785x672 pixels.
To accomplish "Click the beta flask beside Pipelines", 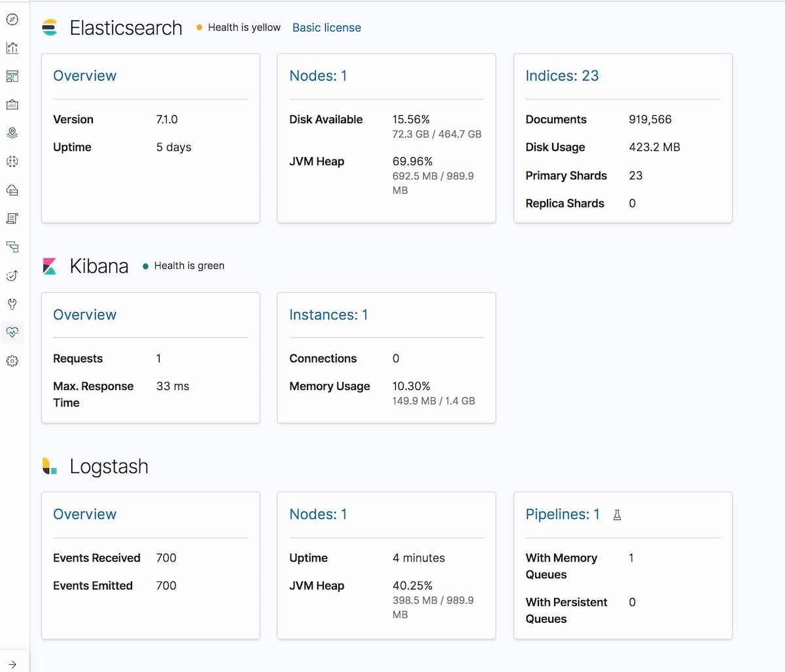I will tap(616, 516).
